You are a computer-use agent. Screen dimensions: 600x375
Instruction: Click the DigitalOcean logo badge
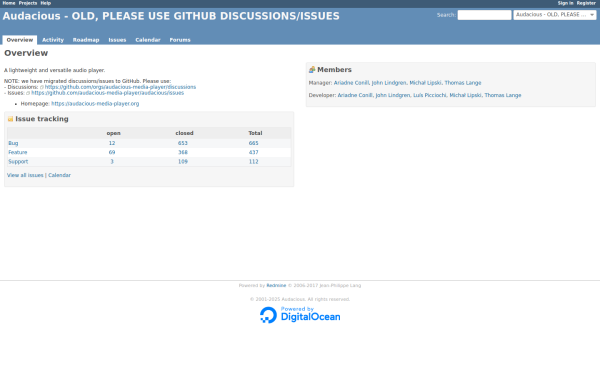pyautogui.click(x=300, y=315)
